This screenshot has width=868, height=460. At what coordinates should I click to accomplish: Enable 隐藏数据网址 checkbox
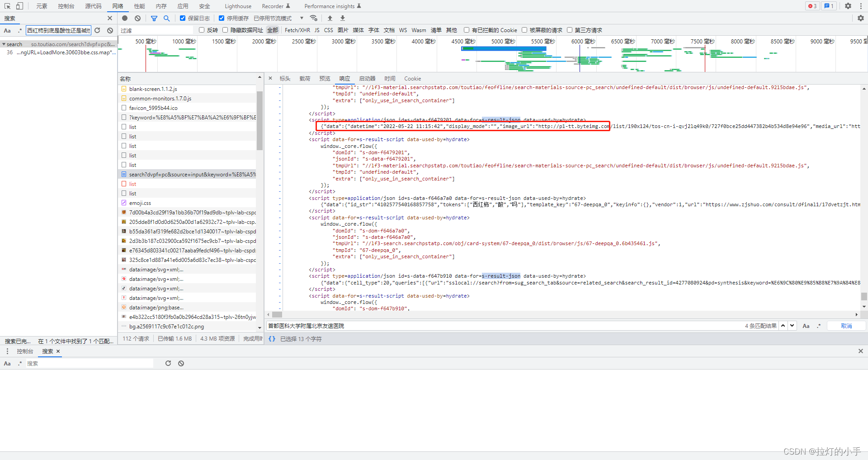click(225, 30)
